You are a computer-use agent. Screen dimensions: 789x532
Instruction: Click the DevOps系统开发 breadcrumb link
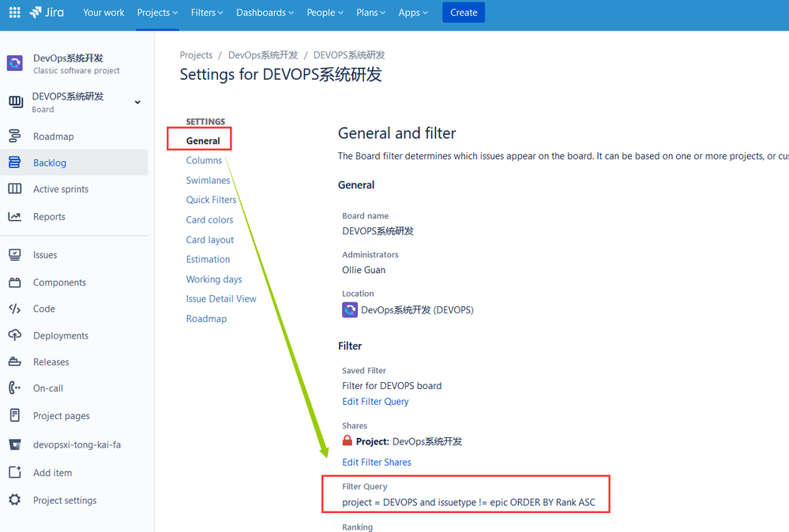point(263,54)
